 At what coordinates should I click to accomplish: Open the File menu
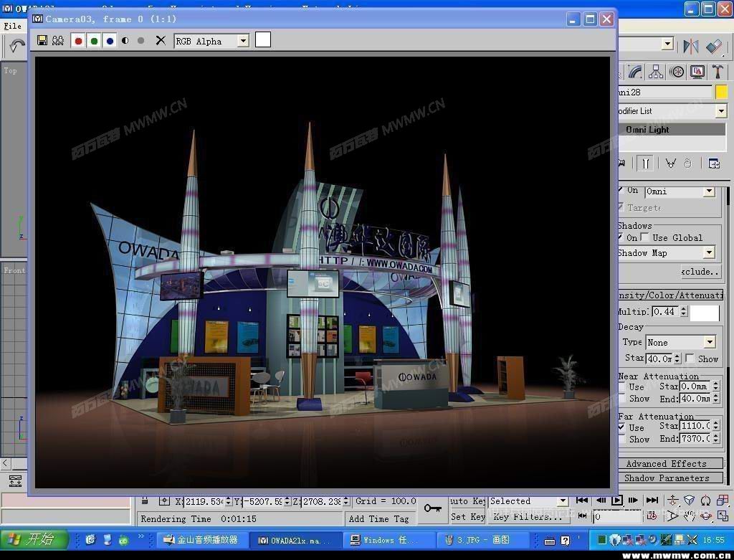pos(13,27)
